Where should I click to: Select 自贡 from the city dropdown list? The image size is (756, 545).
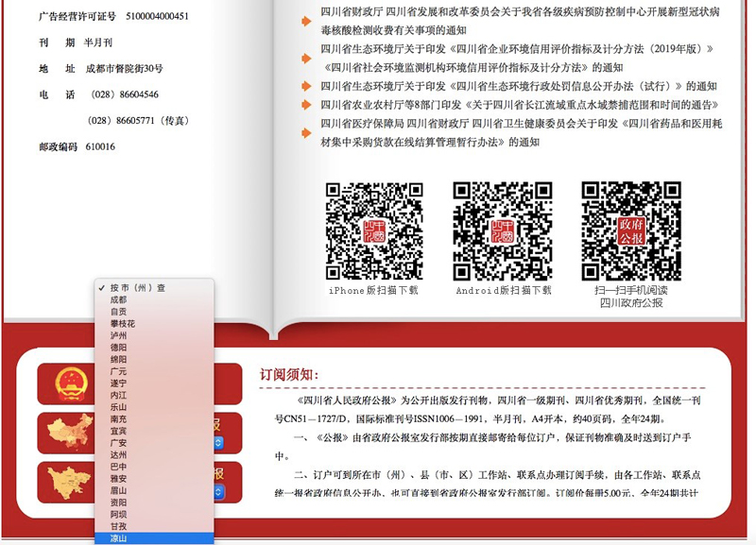(x=154, y=312)
